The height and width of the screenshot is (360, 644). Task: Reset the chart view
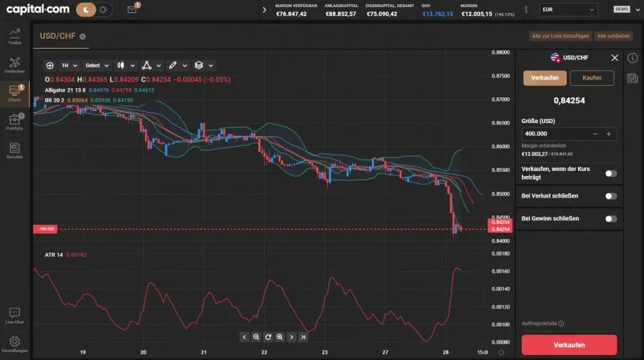click(x=268, y=336)
